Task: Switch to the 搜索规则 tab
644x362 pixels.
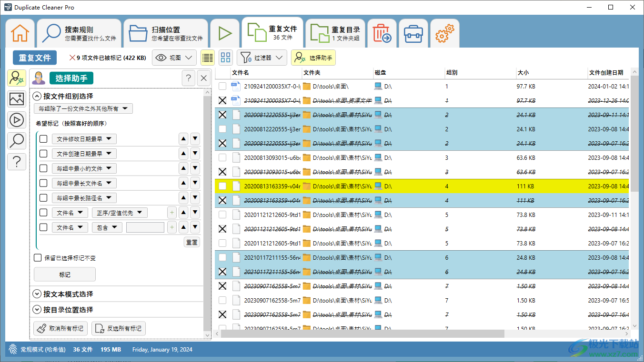Action: 80,33
